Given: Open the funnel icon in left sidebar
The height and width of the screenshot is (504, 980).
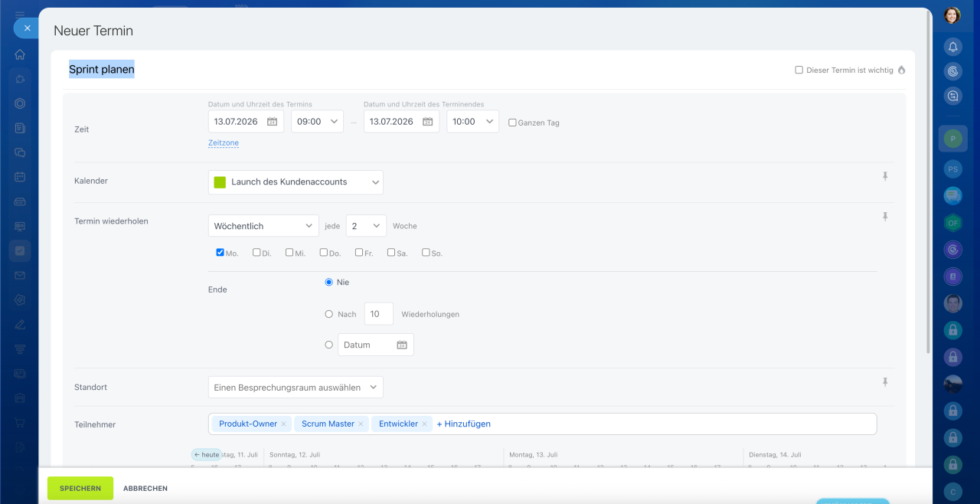Looking at the screenshot, I should pos(20,349).
